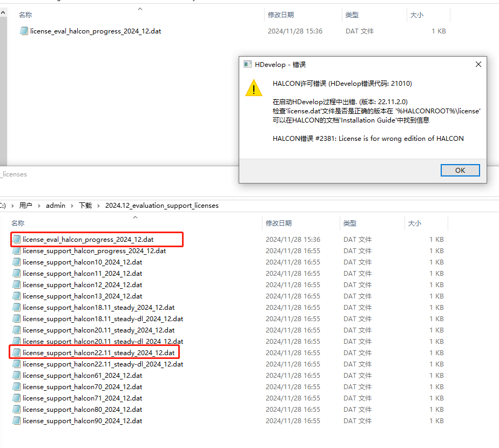Select file name license_eval_halcon_progress_2024_12.dat in the lower window
The height and width of the screenshot is (448, 499).
(x=88, y=239)
